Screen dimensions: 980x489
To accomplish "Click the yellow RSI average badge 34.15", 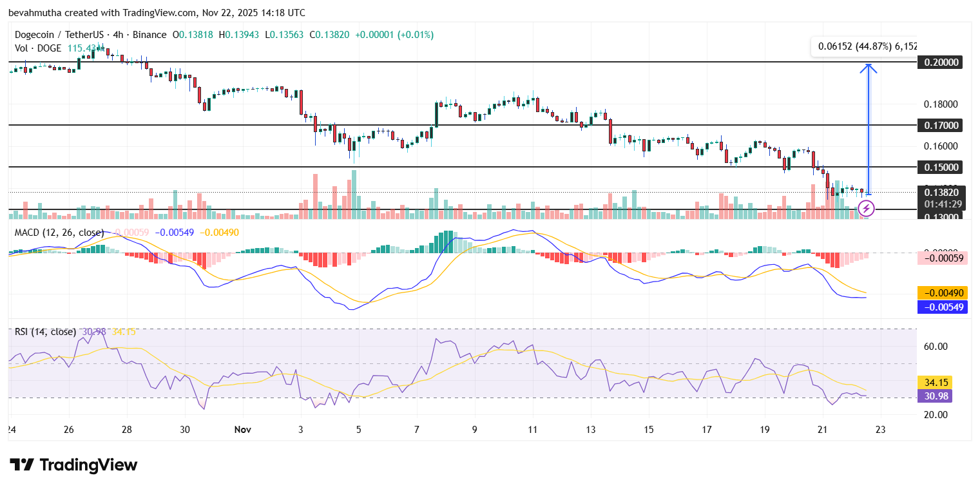I will click(934, 382).
